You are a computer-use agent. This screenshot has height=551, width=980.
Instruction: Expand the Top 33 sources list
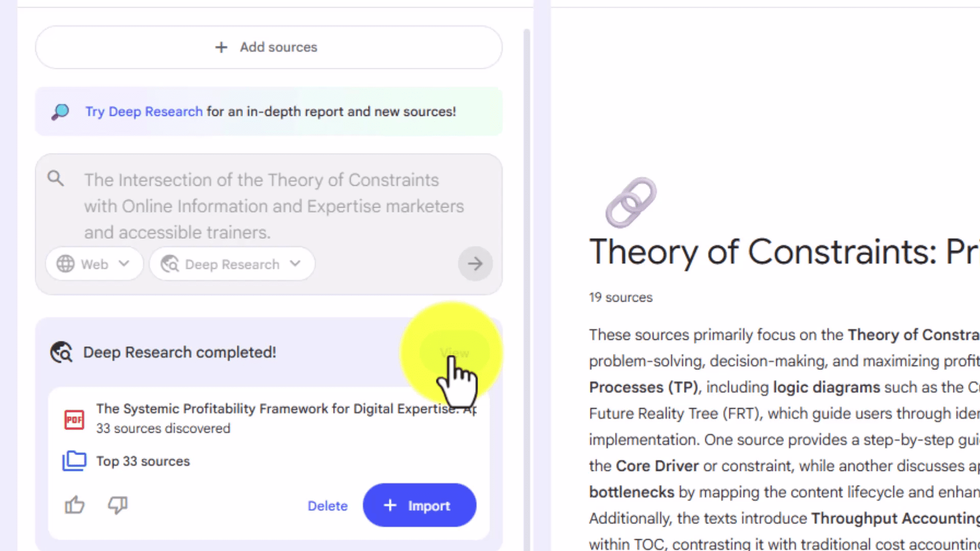143,461
